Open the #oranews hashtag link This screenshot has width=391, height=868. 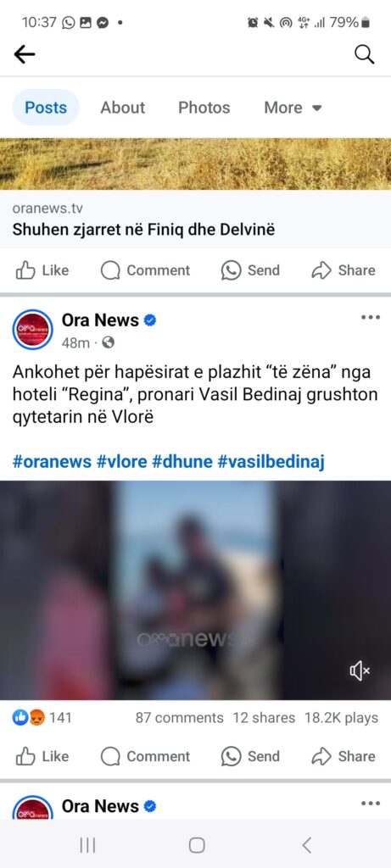point(52,462)
